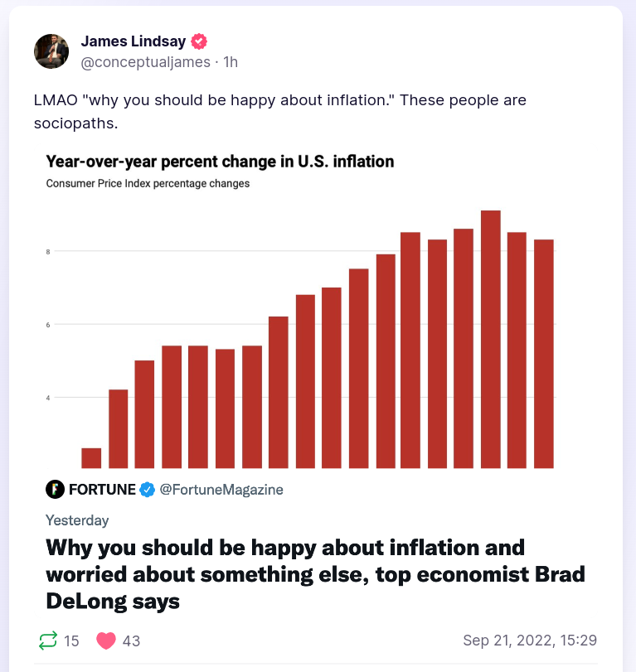This screenshot has height=672, width=636.
Task: Open the Brad DeLong inflation headline
Action: tap(285, 574)
